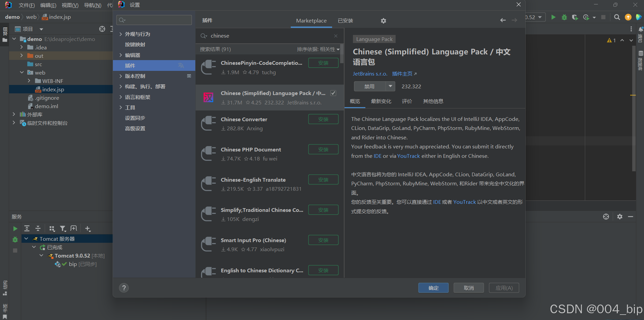Open the 排序依据 sort dropdown
644x320 pixels.
point(318,49)
